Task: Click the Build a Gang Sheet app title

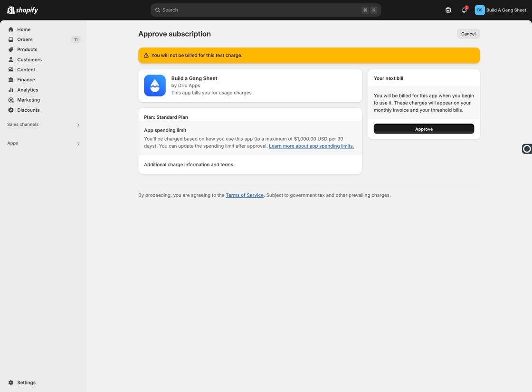Action: pos(194,78)
